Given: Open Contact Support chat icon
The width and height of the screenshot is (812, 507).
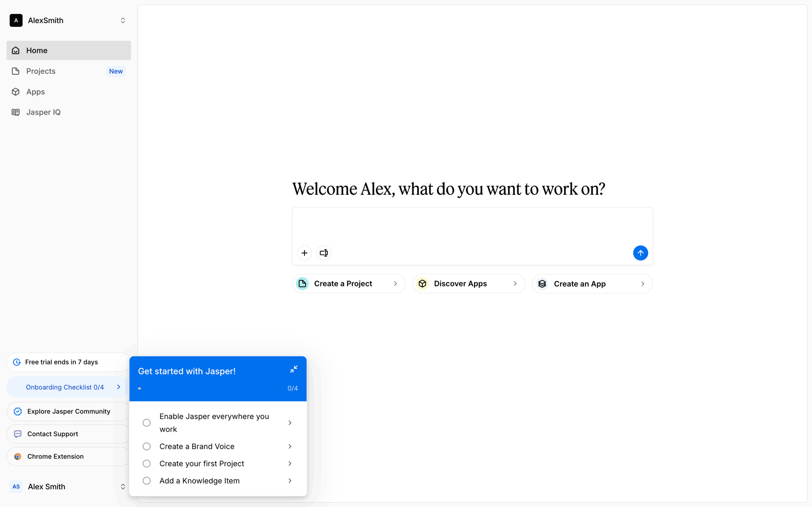Looking at the screenshot, I should [x=18, y=434].
